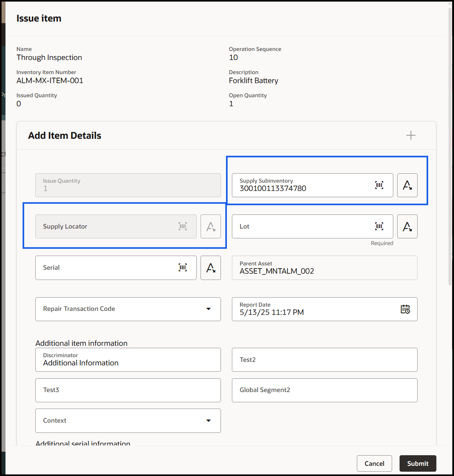Image resolution: width=454 pixels, height=476 pixels.
Task: Click the Report Date field value
Action: point(272,312)
